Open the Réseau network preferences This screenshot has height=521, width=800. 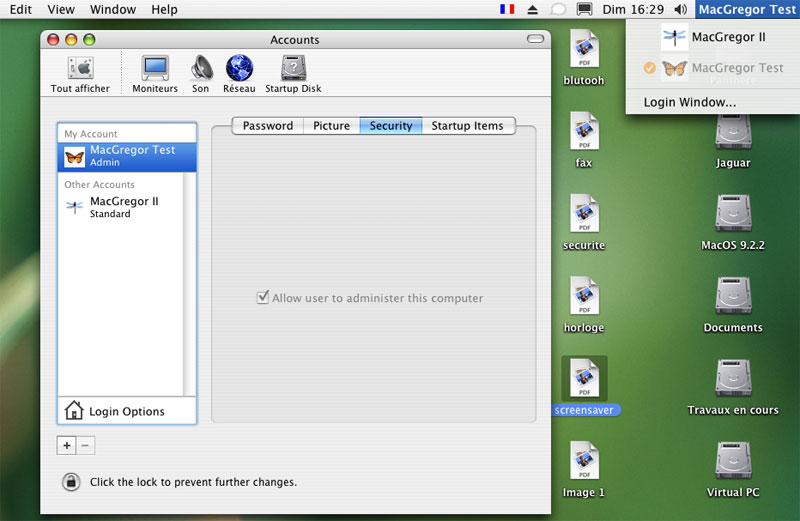(x=239, y=68)
